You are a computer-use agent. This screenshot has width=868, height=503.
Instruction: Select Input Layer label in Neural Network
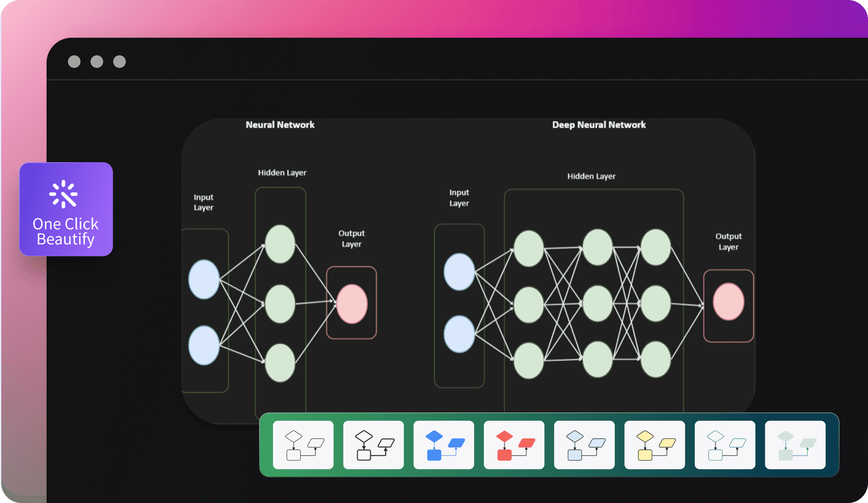pyautogui.click(x=203, y=202)
